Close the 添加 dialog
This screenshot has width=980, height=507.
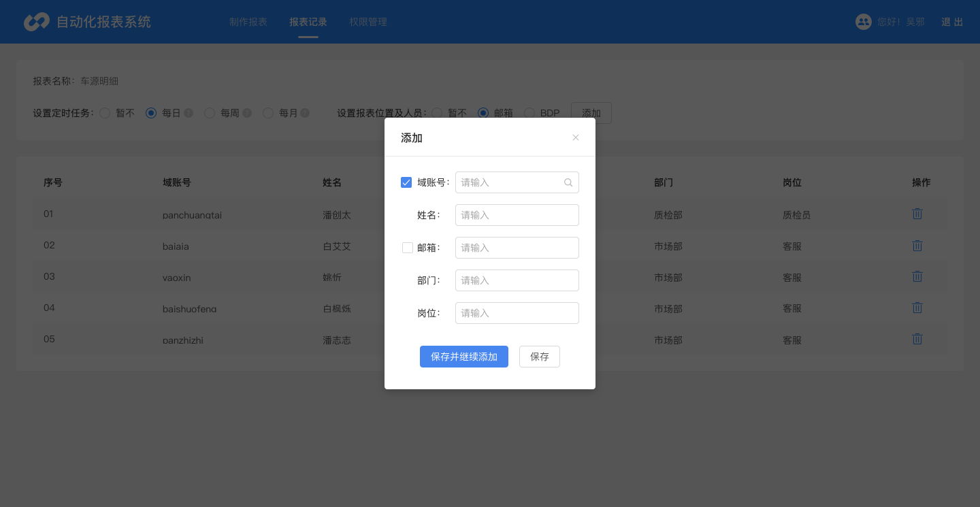coord(576,137)
